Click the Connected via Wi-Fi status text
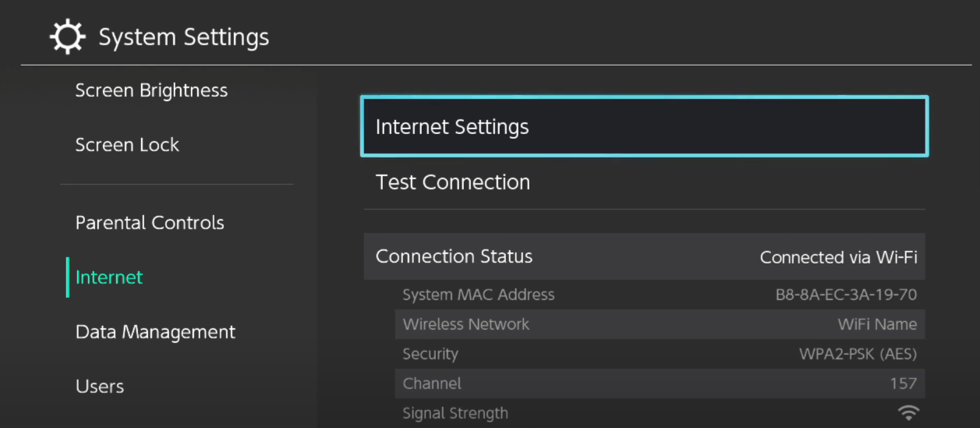The image size is (980, 428). [x=838, y=257]
